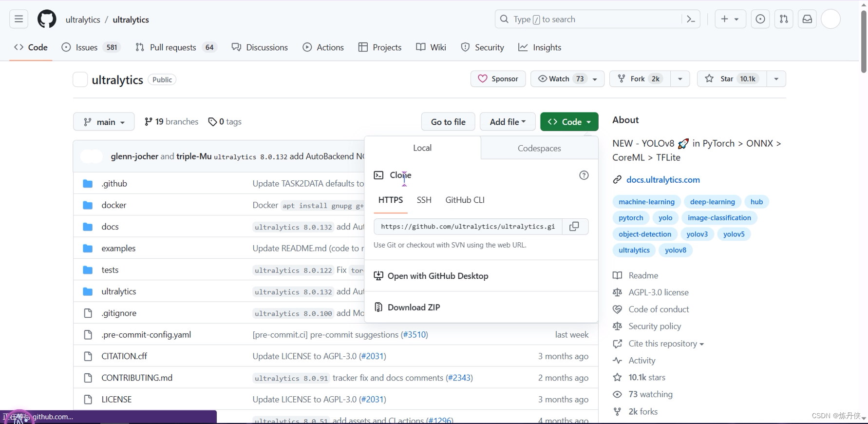Screen dimensions: 868x424
Task: Click the HTTPS clone URL field
Action: (x=468, y=227)
